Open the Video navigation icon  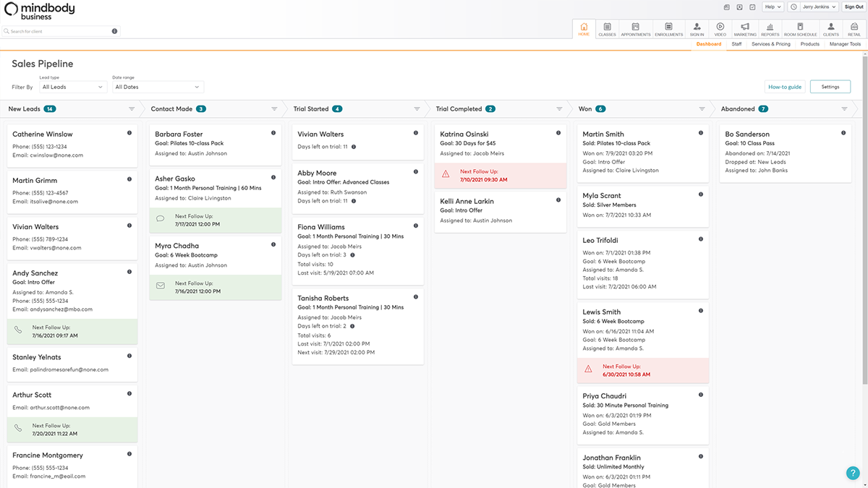pyautogui.click(x=720, y=29)
